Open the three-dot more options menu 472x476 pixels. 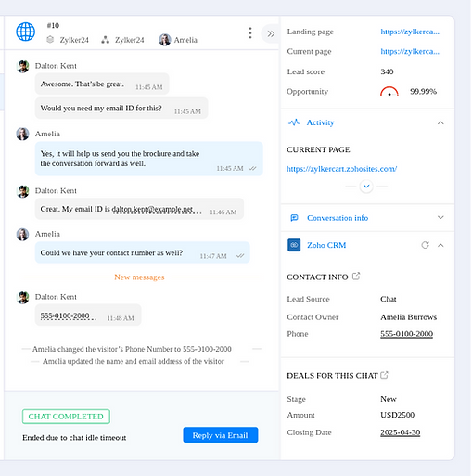[x=250, y=32]
